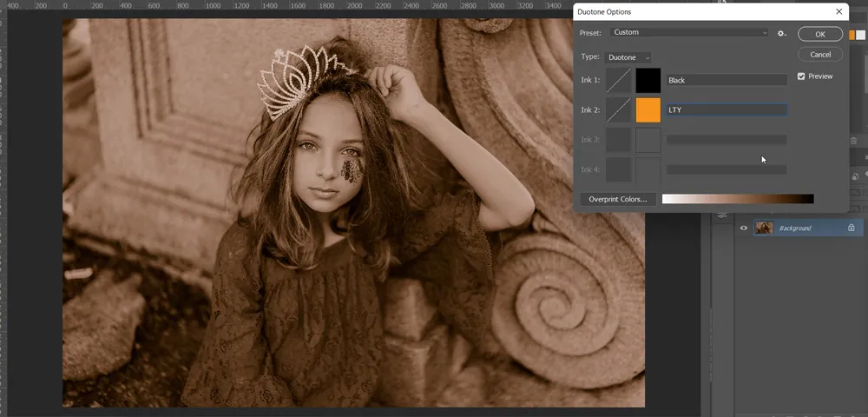The height and width of the screenshot is (417, 868).
Task: Open the preset options gear menu
Action: tap(781, 33)
